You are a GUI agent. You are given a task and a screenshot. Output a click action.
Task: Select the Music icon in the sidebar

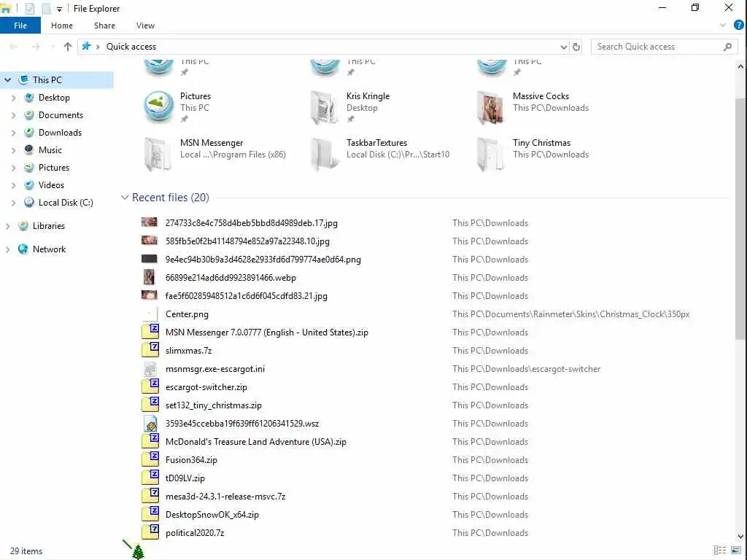click(x=29, y=150)
